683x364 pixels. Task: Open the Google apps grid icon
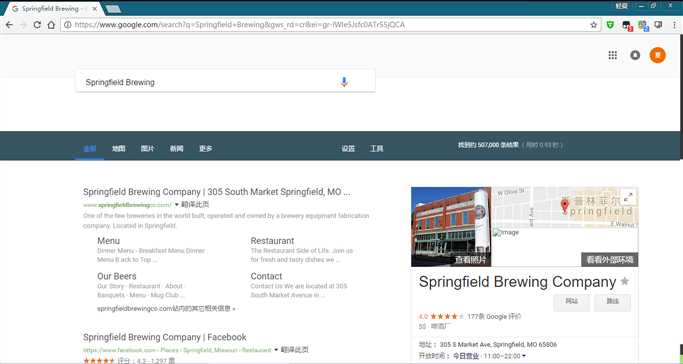click(612, 55)
